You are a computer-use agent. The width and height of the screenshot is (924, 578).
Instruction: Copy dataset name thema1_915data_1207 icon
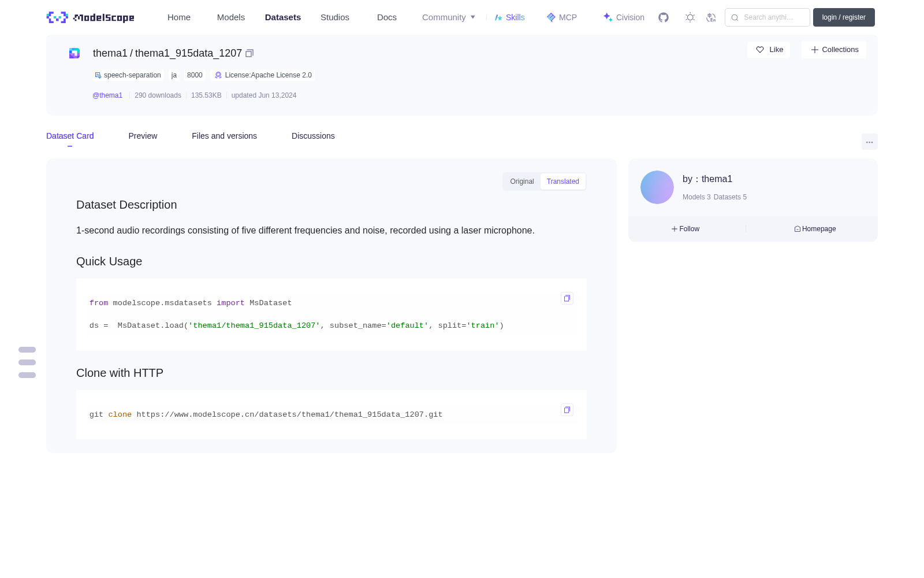click(249, 53)
